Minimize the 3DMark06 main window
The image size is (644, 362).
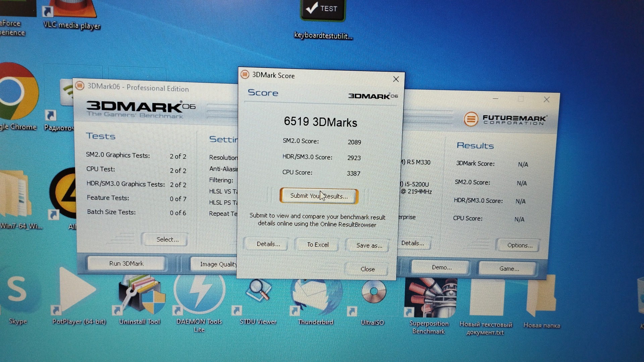[495, 99]
